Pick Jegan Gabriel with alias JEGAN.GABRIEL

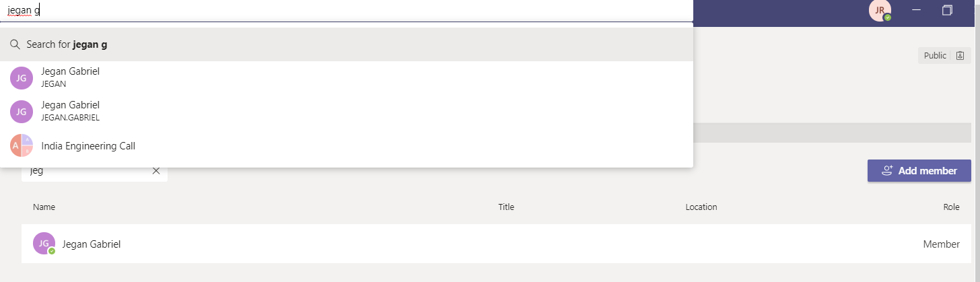pos(347,111)
